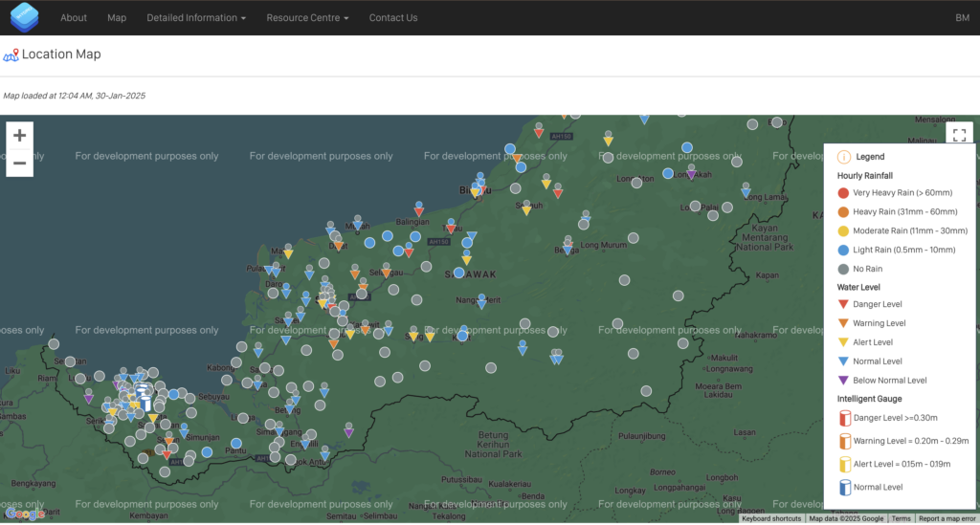Screen dimensions: 980x525
Task: Click the Google logo on the map
Action: pos(25,514)
